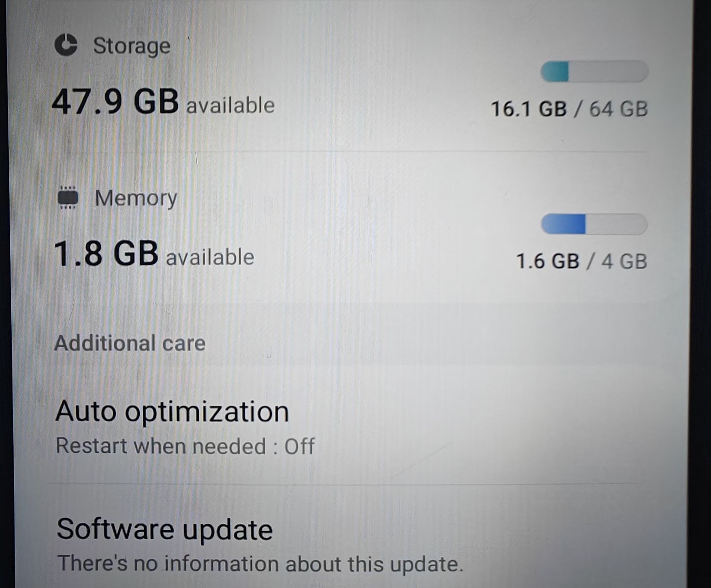Viewport: 711px width, 588px height.
Task: Select the teal storage usage bar
Action: 594,72
